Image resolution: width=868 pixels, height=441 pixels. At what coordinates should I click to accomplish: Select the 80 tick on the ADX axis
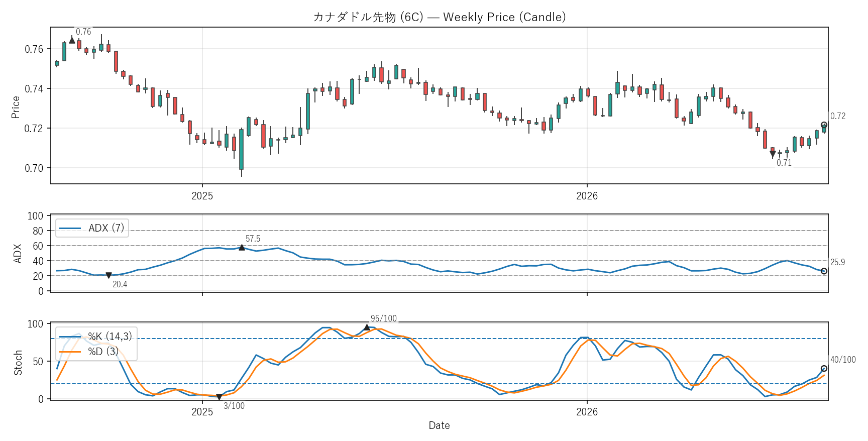[38, 231]
